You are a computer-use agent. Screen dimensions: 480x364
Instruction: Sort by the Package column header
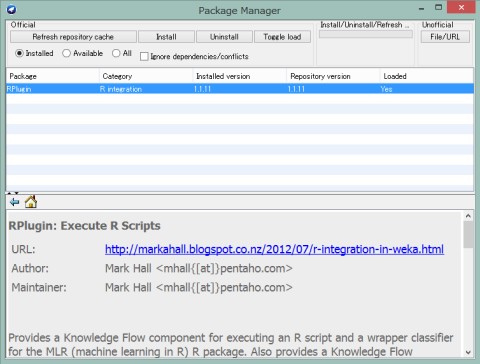[x=53, y=76]
